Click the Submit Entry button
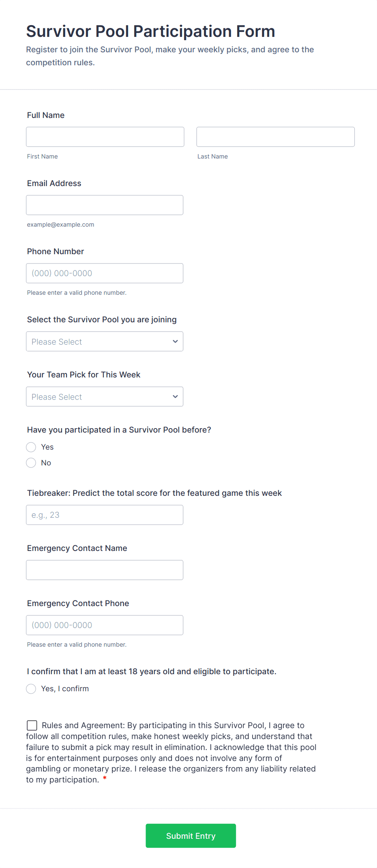 (x=191, y=836)
